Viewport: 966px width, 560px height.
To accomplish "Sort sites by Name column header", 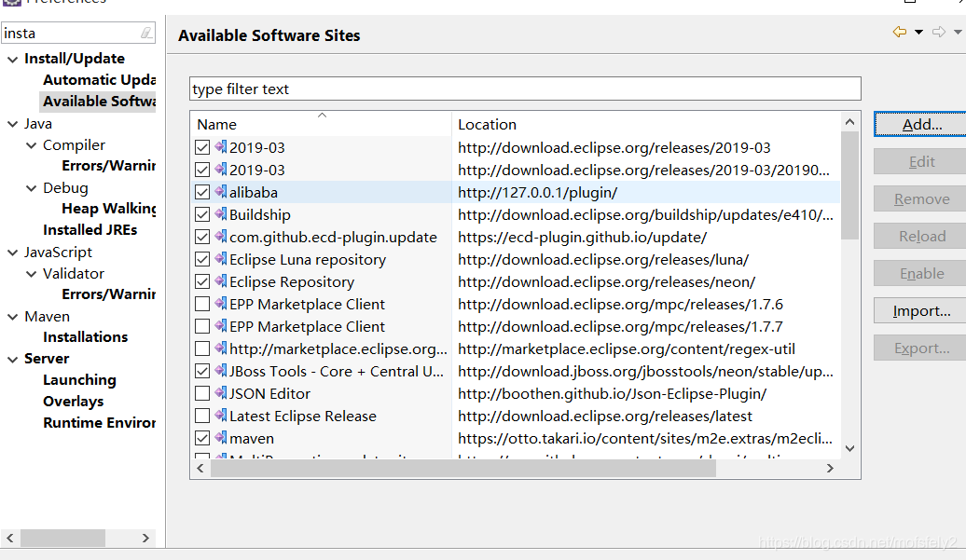I will pyautogui.click(x=321, y=124).
